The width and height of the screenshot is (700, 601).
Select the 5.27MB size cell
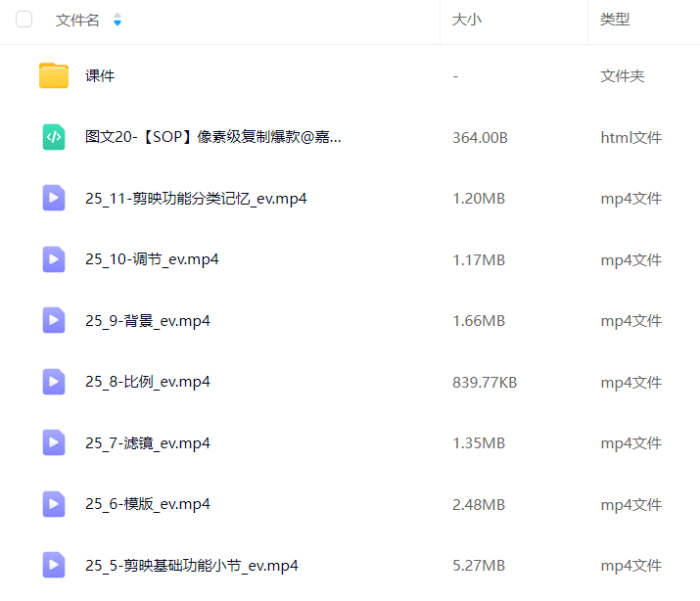pos(479,566)
